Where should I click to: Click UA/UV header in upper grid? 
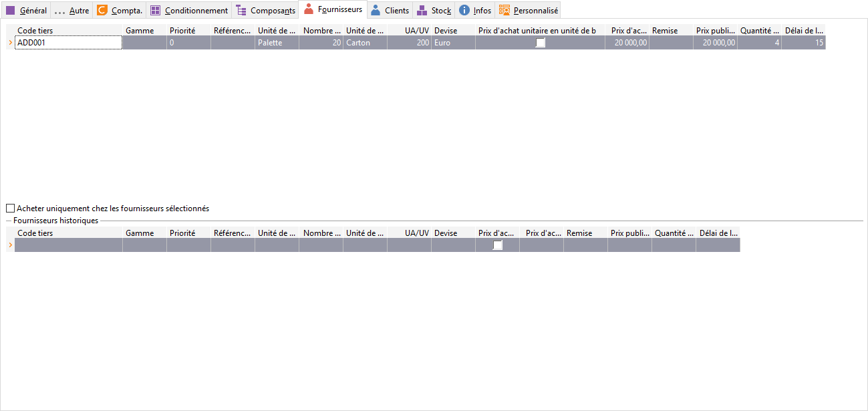pos(410,31)
